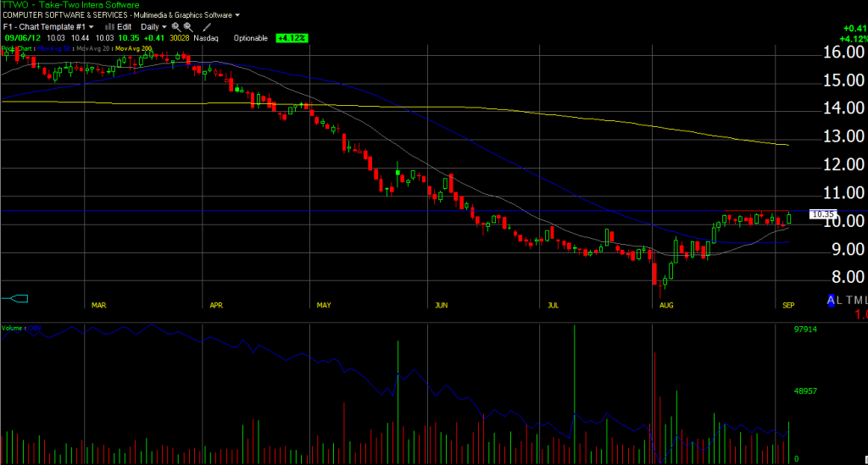
Task: Click the SEP month label on time axis
Action: tap(788, 305)
